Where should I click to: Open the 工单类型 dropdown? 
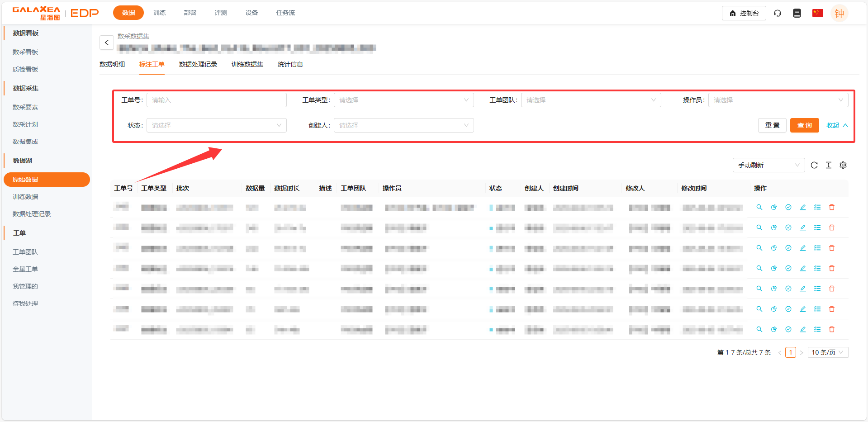[403, 100]
